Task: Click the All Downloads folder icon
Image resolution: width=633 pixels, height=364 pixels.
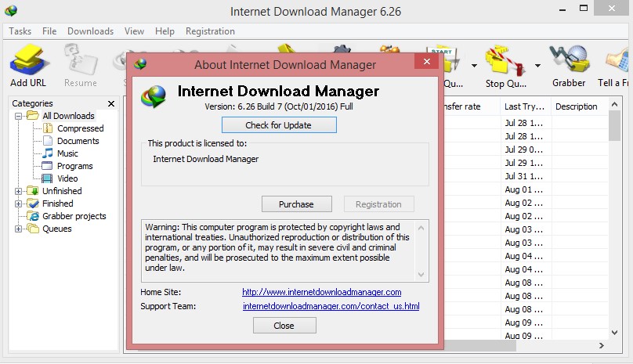Action: click(x=33, y=116)
